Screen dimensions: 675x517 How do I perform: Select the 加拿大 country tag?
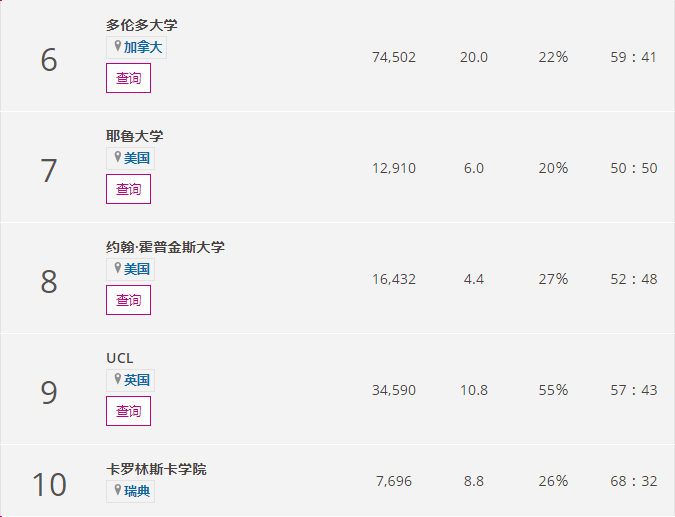pyautogui.click(x=142, y=48)
